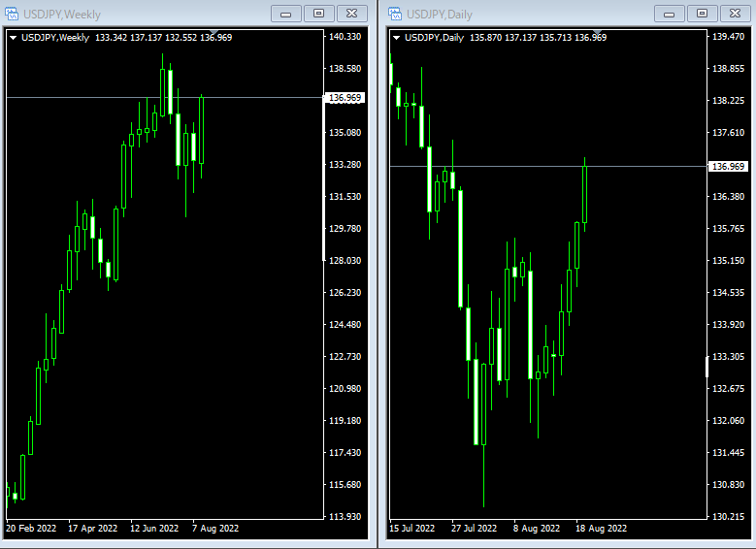Viewport: 756px width, 549px height.
Task: Click the 8 Aug 2022 date label
Action: (x=537, y=529)
